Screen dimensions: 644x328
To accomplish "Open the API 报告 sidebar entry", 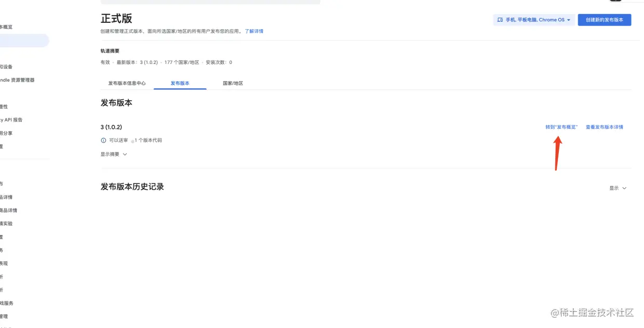I will point(11,120).
